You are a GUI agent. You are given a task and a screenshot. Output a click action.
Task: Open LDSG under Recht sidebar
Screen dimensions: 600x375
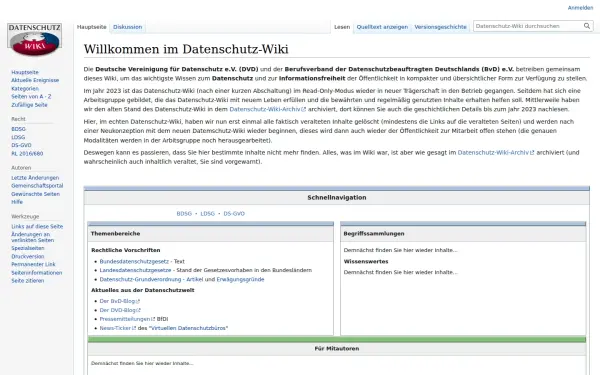(18, 137)
